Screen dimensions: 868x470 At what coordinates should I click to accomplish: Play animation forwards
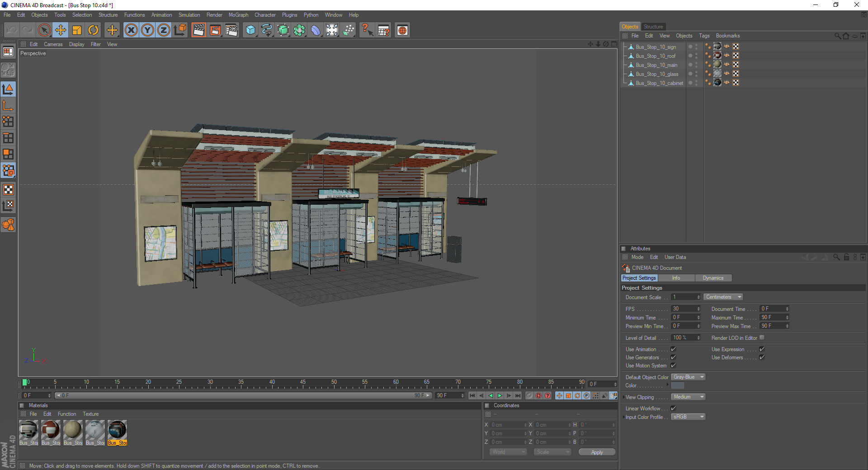coord(500,395)
